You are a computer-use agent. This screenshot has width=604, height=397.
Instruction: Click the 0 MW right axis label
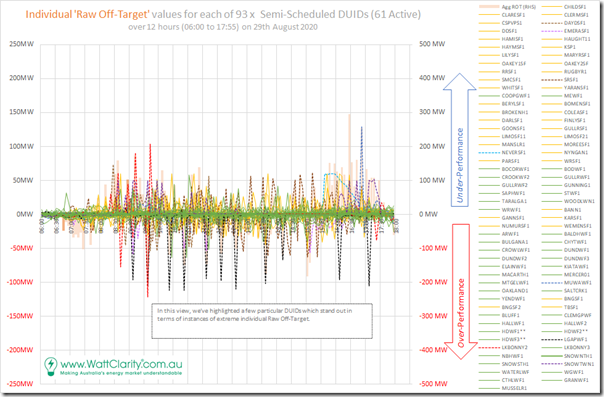point(428,214)
